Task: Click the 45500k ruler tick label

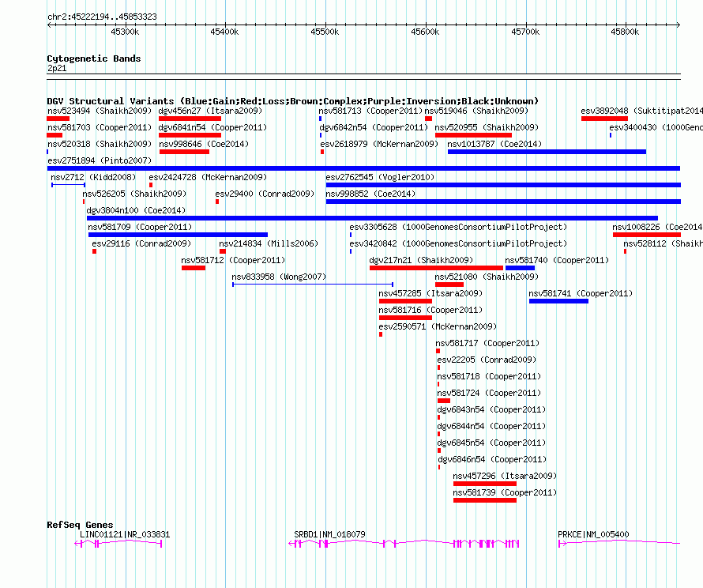Action: point(325,32)
